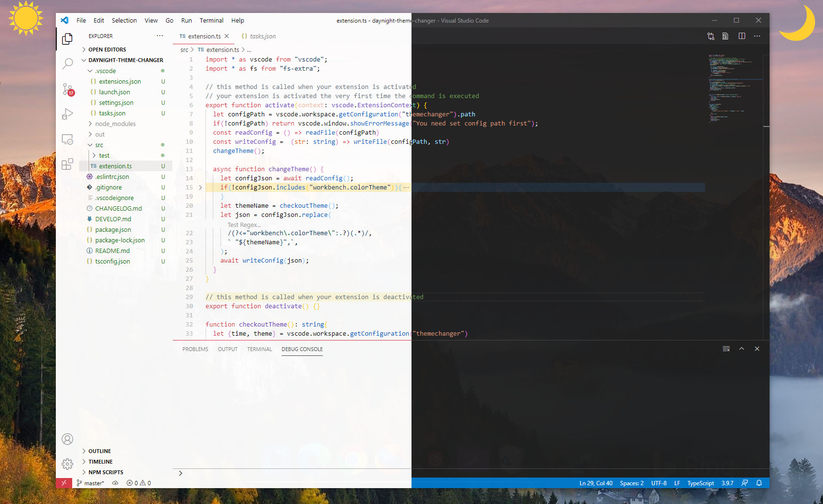Click the Test Regex code lens link
Image resolution: width=823 pixels, height=504 pixels.
point(244,225)
